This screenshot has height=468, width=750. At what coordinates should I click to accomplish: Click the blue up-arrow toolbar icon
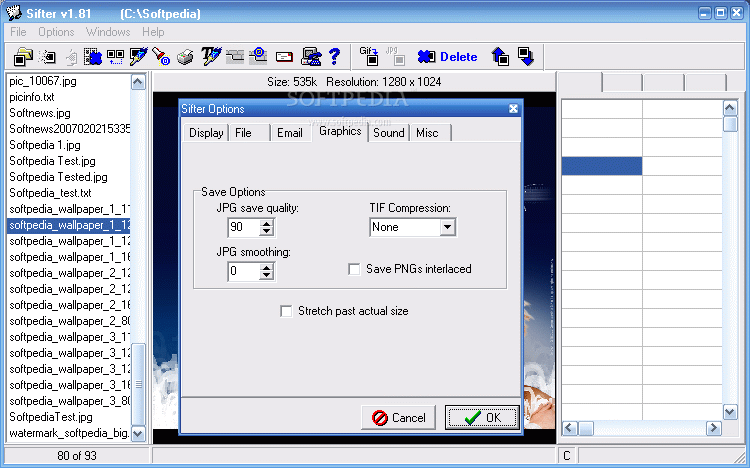pyautogui.click(x=500, y=56)
